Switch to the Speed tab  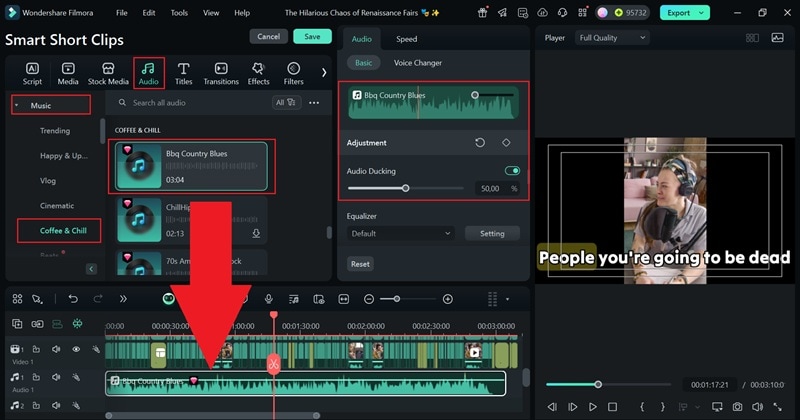407,39
